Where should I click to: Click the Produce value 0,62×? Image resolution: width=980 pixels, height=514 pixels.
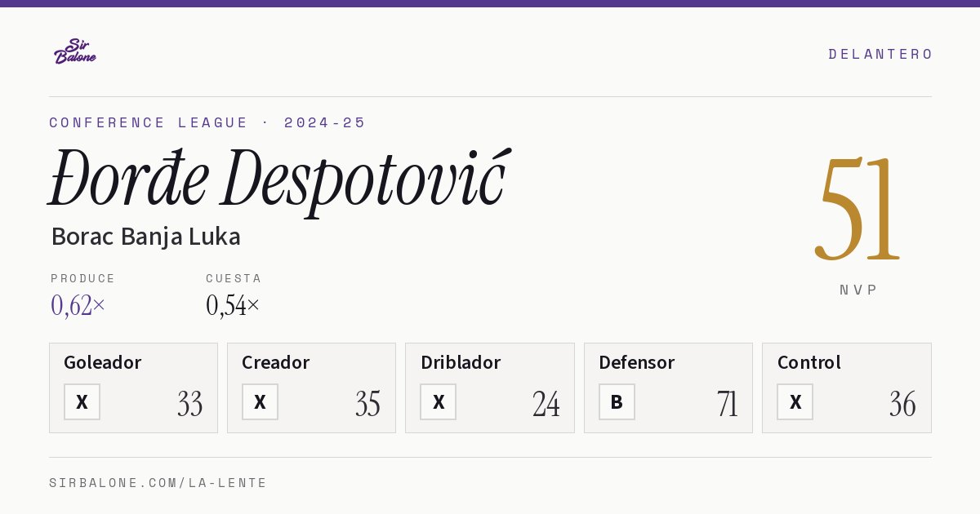[x=78, y=305]
